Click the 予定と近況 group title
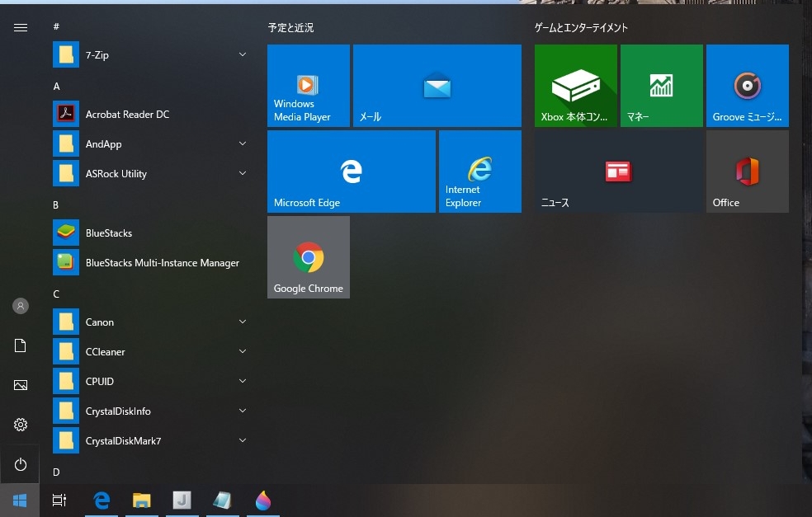 tap(290, 27)
